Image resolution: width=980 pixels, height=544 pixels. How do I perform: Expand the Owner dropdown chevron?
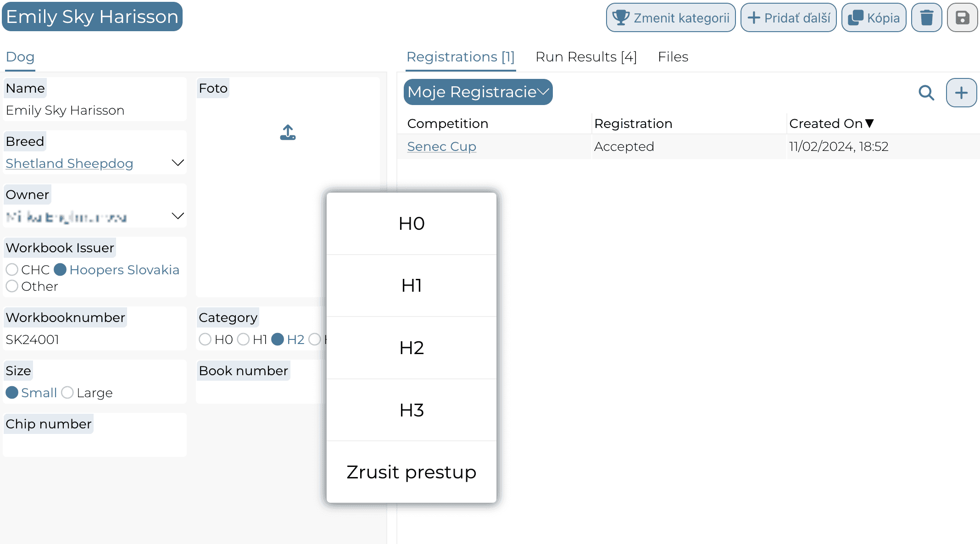pyautogui.click(x=178, y=216)
